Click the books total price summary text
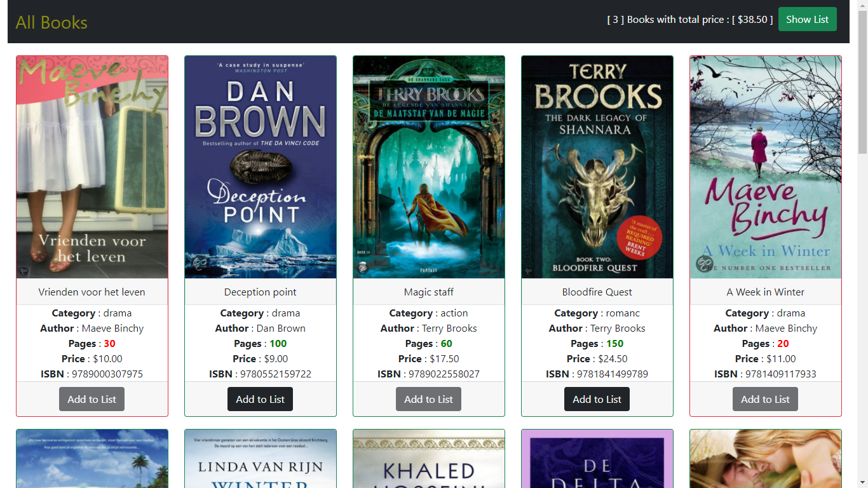The height and width of the screenshot is (488, 868). (690, 20)
